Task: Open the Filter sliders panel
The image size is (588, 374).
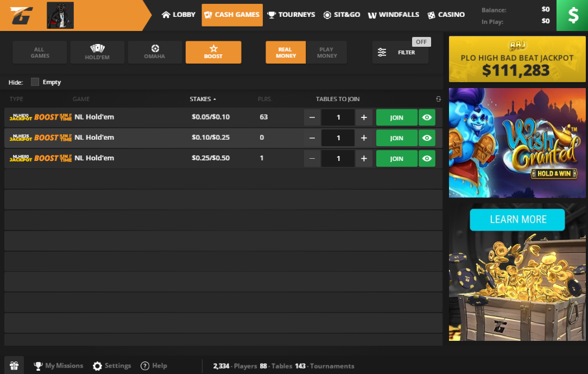Action: (400, 53)
